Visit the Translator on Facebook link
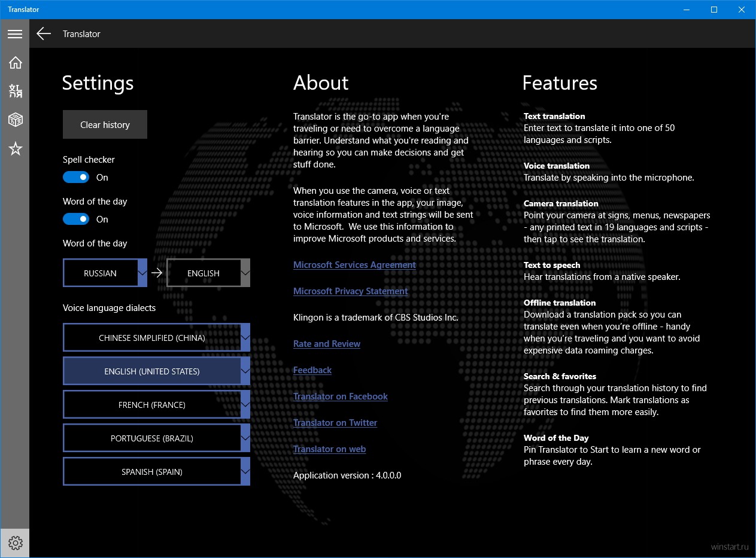This screenshot has height=558, width=756. (x=341, y=397)
